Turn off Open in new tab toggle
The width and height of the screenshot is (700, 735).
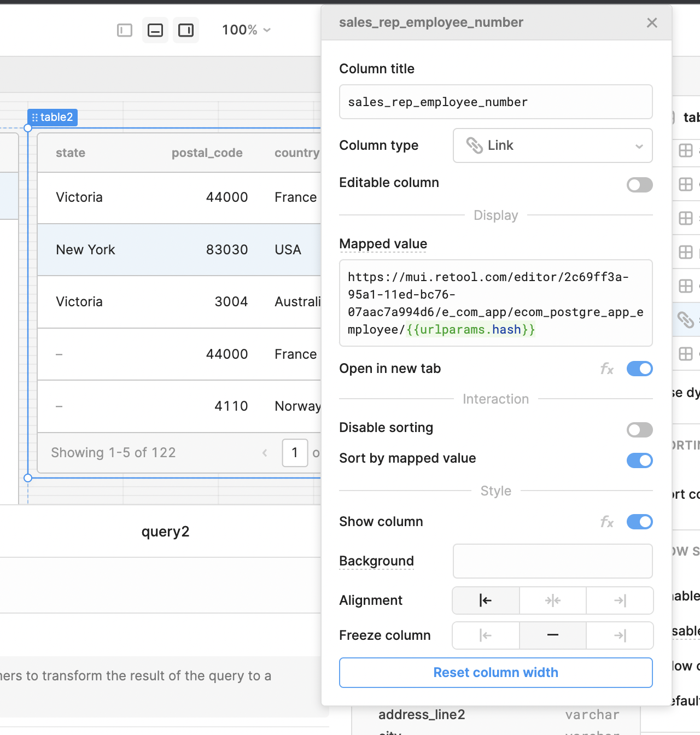(x=640, y=369)
